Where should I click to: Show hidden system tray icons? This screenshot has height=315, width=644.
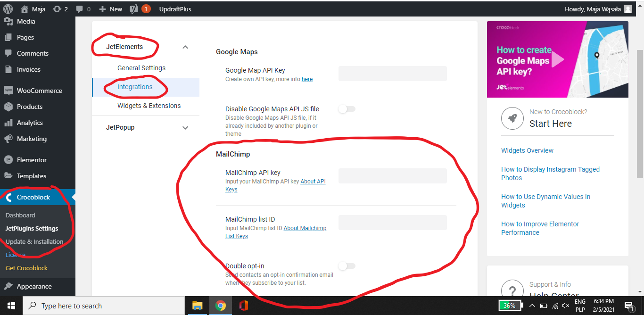pyautogui.click(x=532, y=306)
